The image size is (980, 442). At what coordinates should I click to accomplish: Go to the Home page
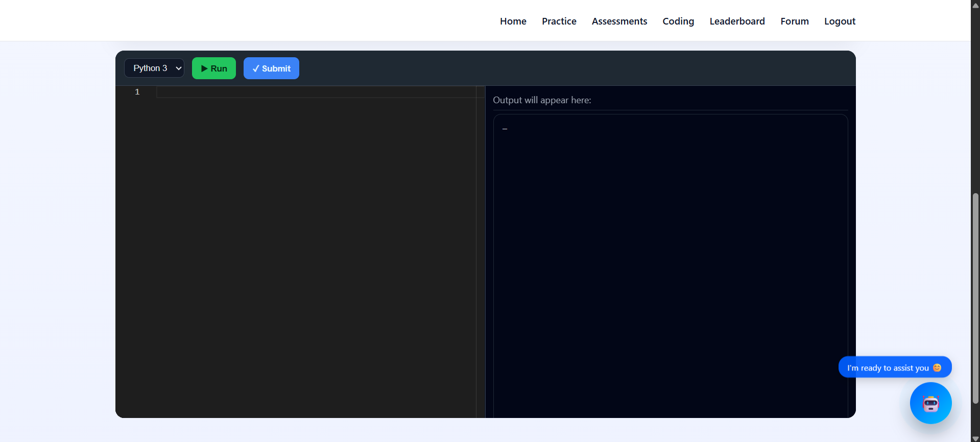(x=513, y=21)
